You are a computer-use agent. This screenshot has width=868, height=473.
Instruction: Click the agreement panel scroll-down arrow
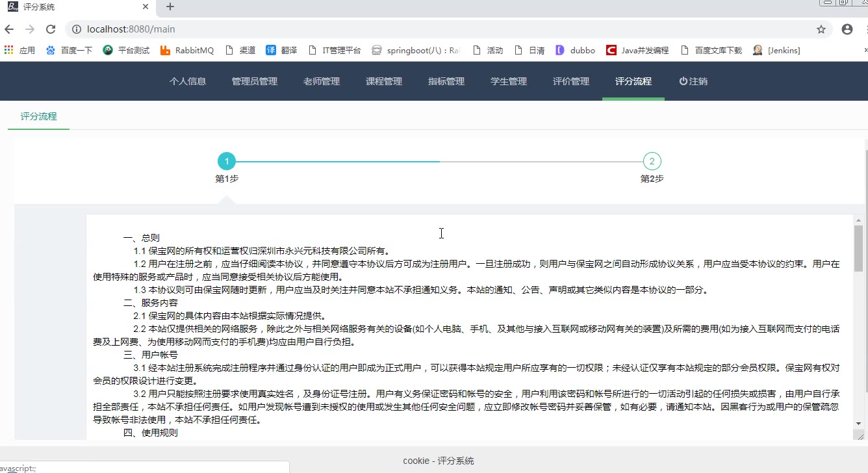(858, 423)
